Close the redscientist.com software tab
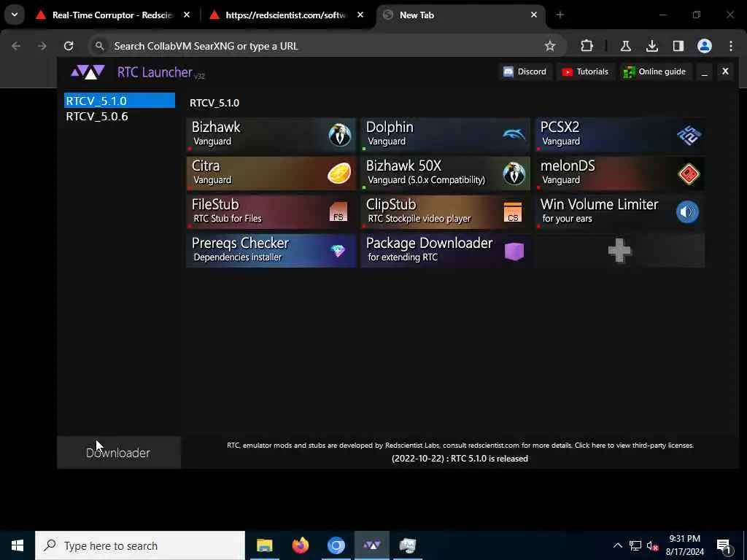 coord(360,15)
